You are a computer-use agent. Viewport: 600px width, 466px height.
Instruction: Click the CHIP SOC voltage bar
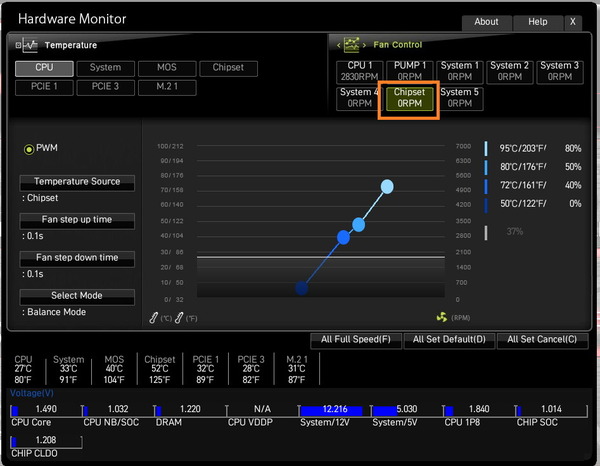click(551, 411)
